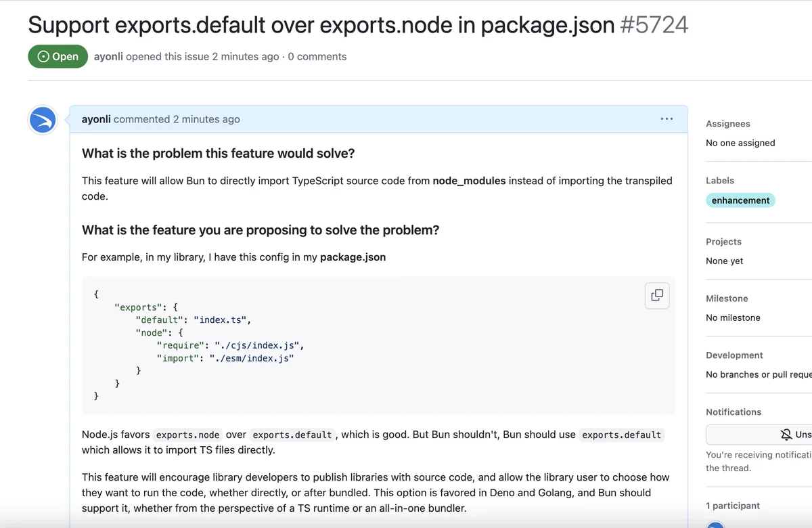
Task: Open the comment options ellipsis menu
Action: click(x=667, y=119)
